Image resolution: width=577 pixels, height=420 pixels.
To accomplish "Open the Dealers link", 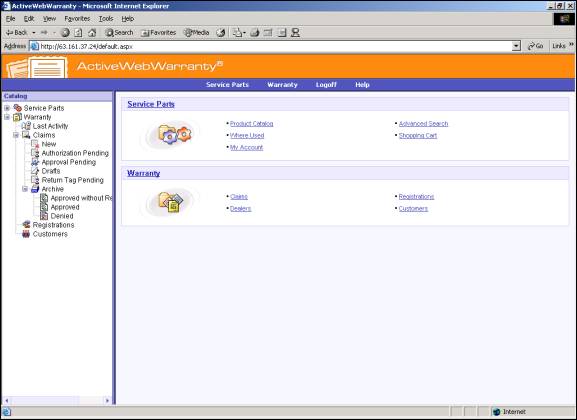I will (x=241, y=209).
